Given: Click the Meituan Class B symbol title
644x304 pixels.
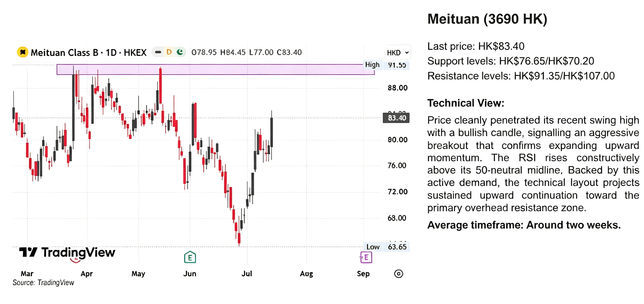Looking at the screenshot, I should click(65, 53).
